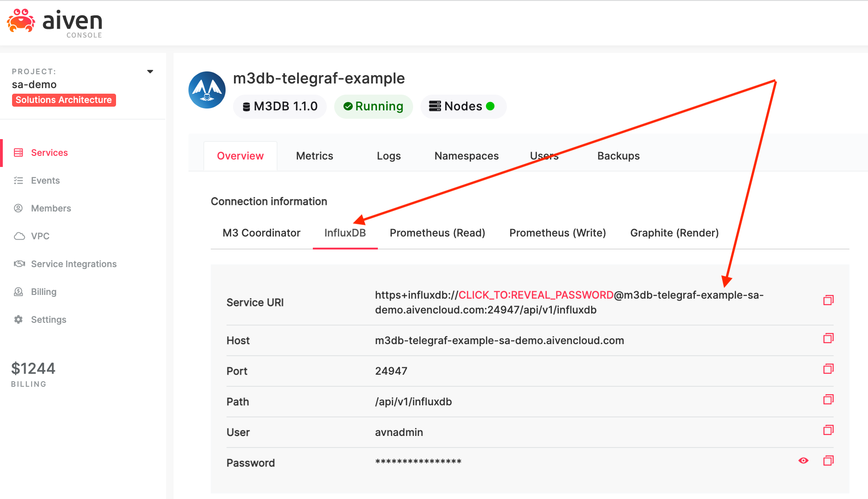Viewport: 868px width, 499px height.
Task: Click the M3DB service logo
Action: (207, 90)
